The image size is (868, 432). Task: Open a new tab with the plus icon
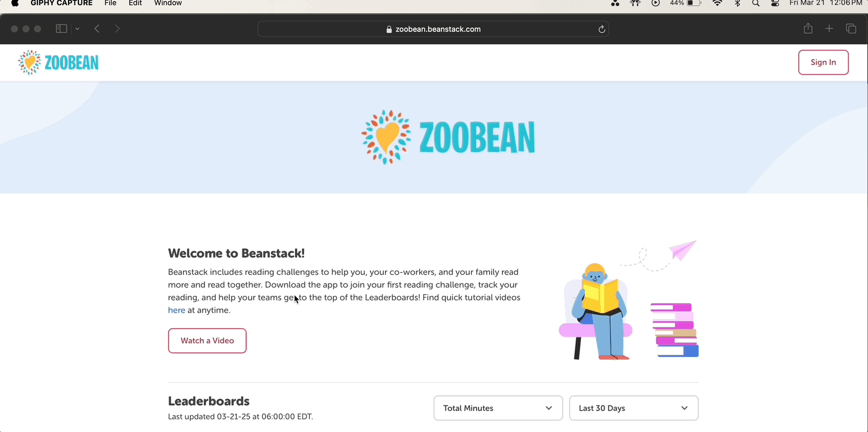coord(829,28)
